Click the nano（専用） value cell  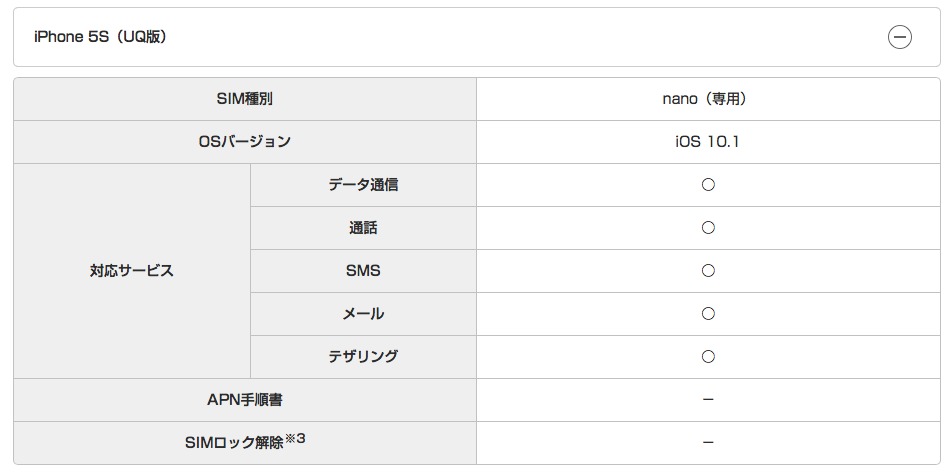708,99
